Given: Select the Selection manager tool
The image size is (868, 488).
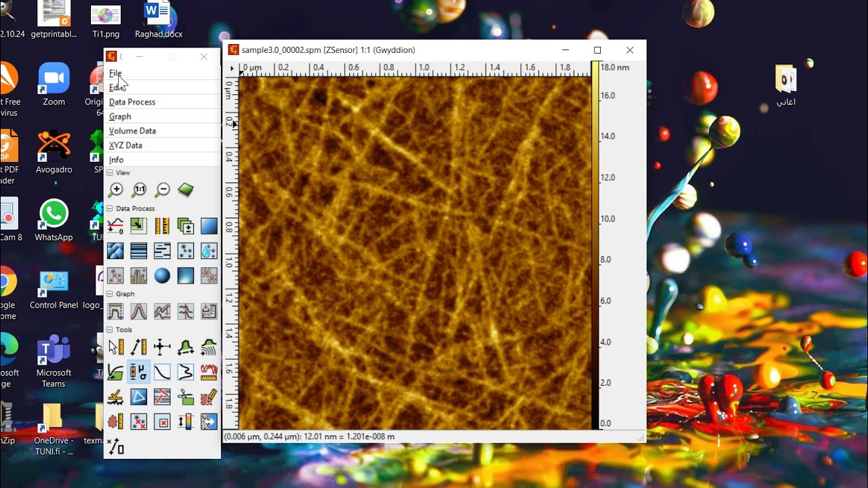Looking at the screenshot, I should 116,446.
